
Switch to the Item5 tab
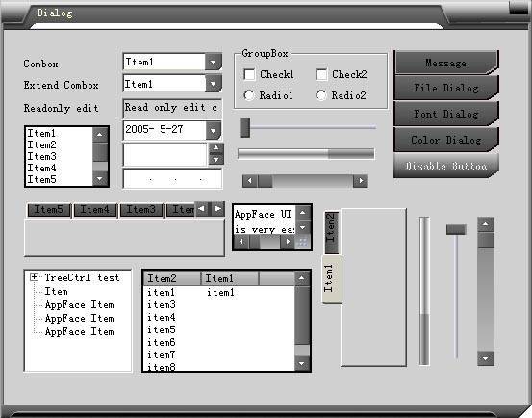coord(49,210)
